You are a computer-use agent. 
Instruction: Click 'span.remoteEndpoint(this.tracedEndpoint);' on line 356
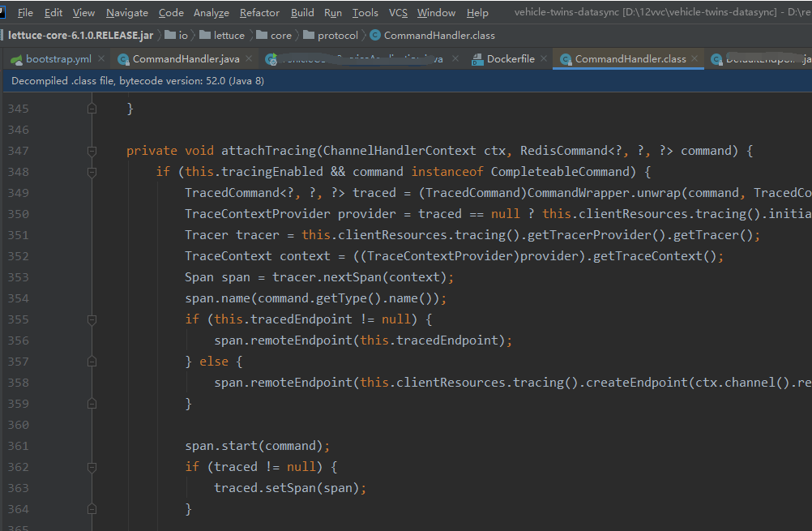pyautogui.click(x=363, y=340)
